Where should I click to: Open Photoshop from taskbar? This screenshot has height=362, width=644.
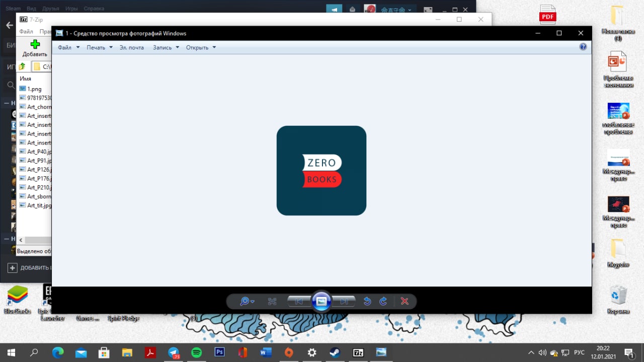220,352
